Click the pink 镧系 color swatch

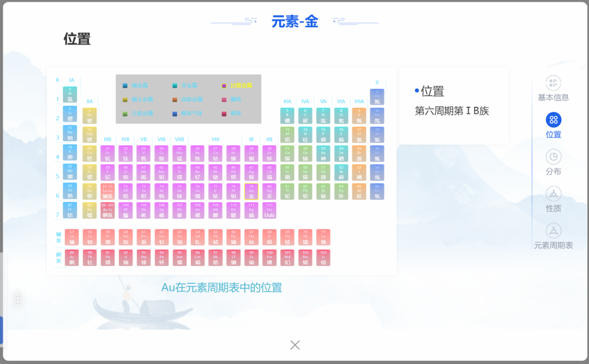coord(224,100)
